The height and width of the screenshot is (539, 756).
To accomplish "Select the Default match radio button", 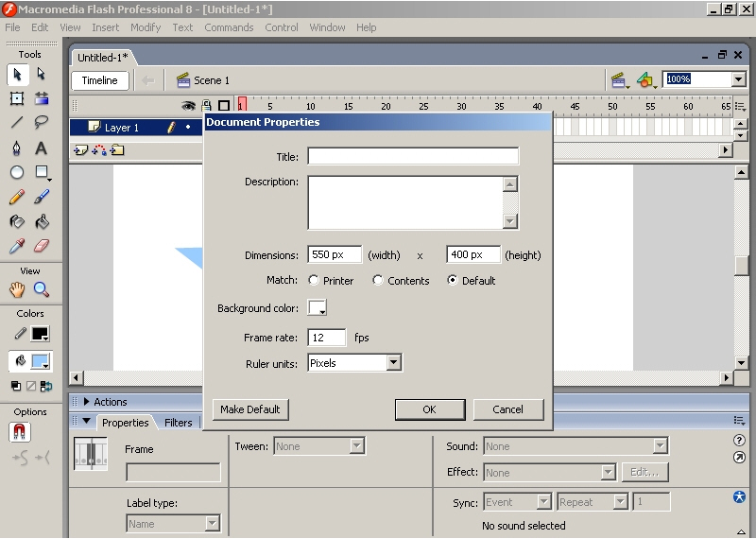I will point(453,280).
